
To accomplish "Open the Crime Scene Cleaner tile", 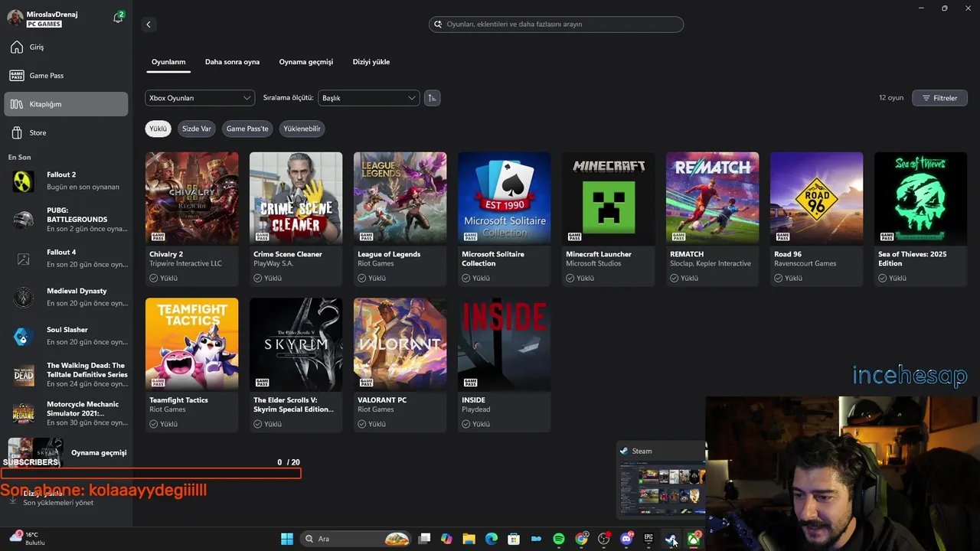I will [x=296, y=219].
